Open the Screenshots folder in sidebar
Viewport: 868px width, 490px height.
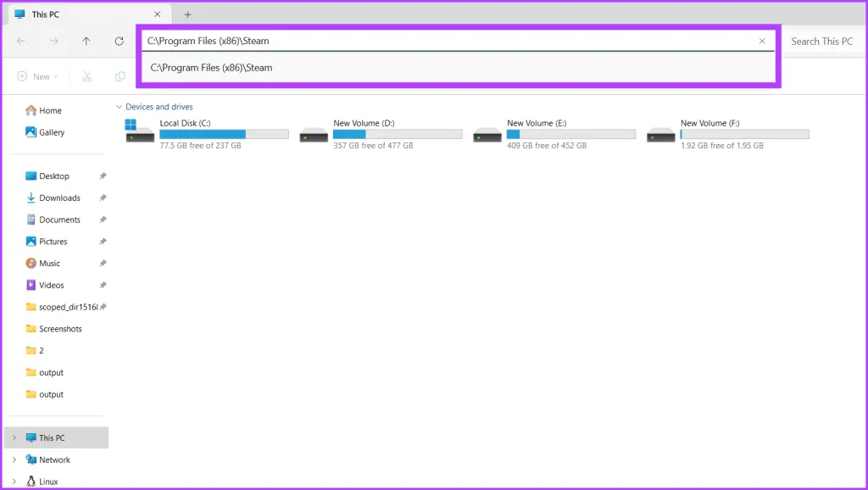pos(60,329)
